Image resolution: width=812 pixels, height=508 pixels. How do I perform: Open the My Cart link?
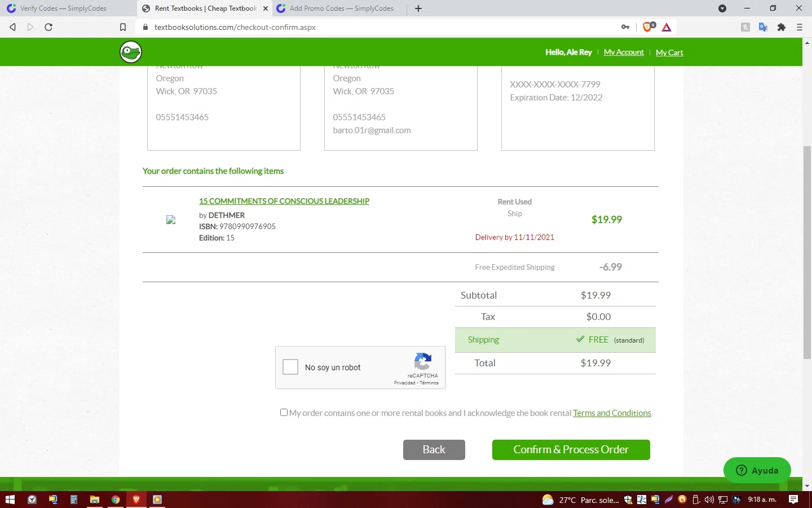coord(669,52)
